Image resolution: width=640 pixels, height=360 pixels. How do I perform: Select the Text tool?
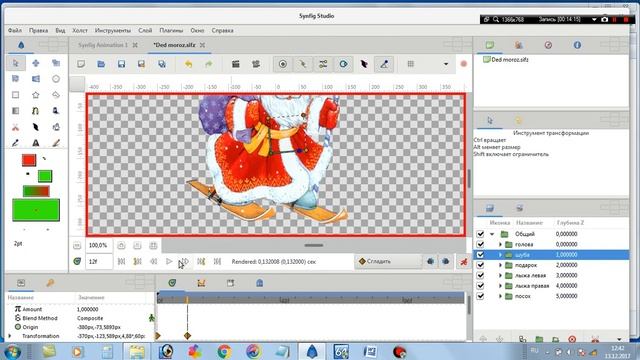pos(36,143)
